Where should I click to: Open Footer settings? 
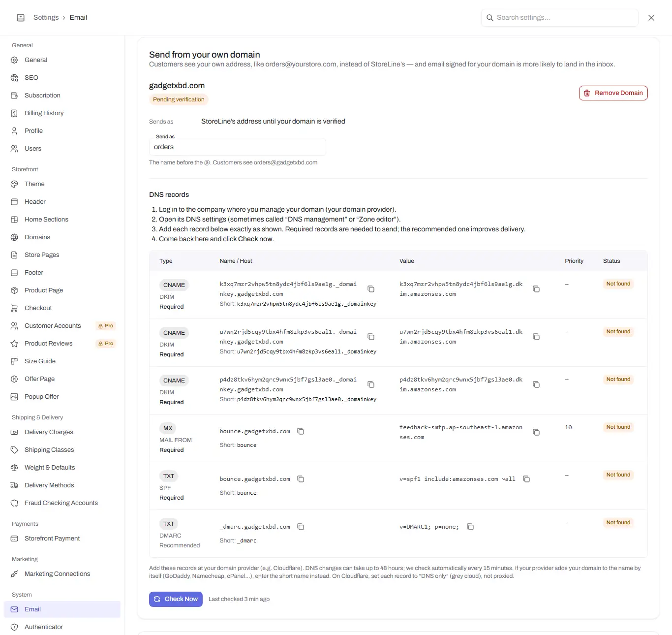62,273
